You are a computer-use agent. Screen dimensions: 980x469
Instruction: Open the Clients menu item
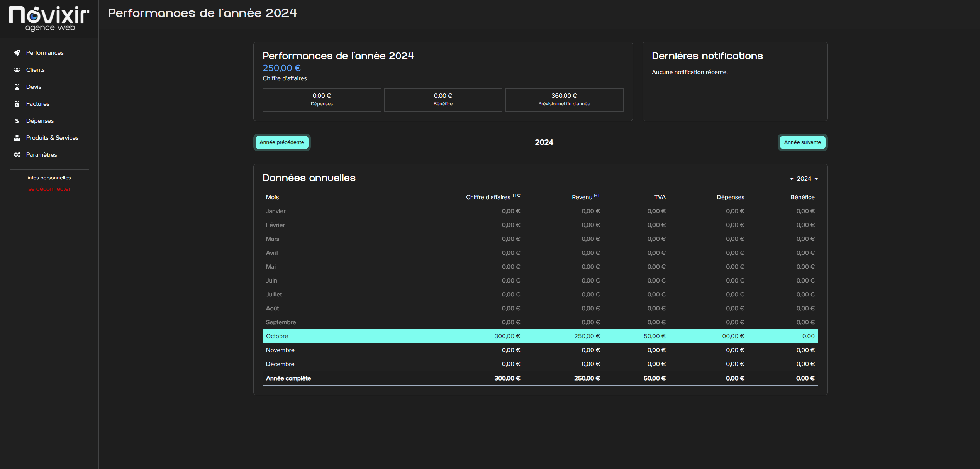(x=35, y=70)
